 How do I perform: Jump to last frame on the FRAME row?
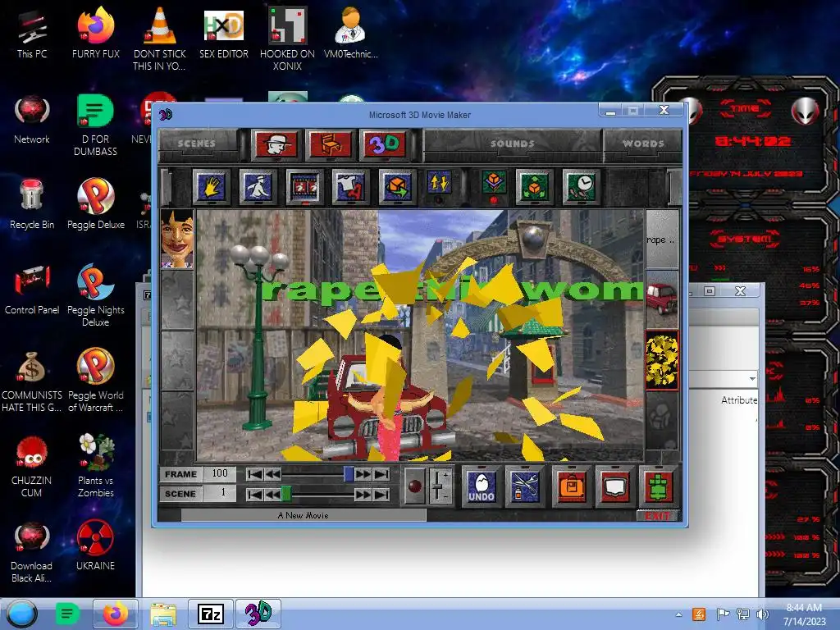[381, 474]
